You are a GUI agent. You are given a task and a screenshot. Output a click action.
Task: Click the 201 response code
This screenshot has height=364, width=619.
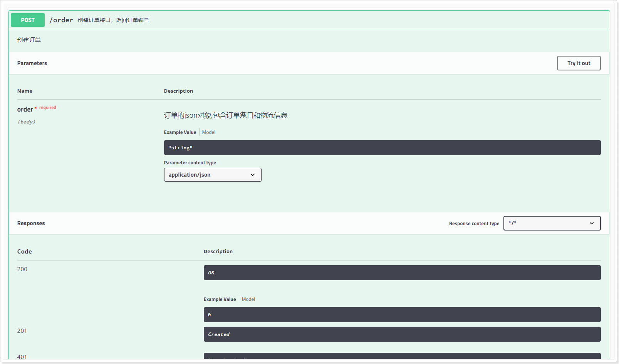tap(22, 331)
